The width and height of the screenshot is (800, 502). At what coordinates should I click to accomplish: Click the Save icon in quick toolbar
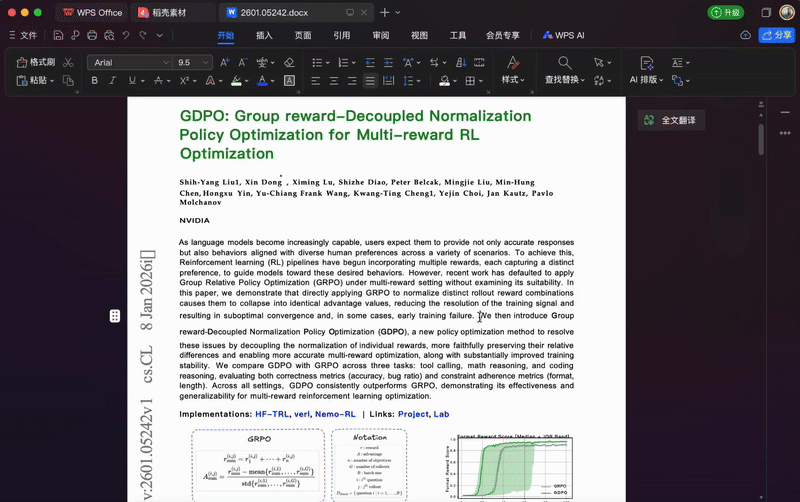point(59,35)
